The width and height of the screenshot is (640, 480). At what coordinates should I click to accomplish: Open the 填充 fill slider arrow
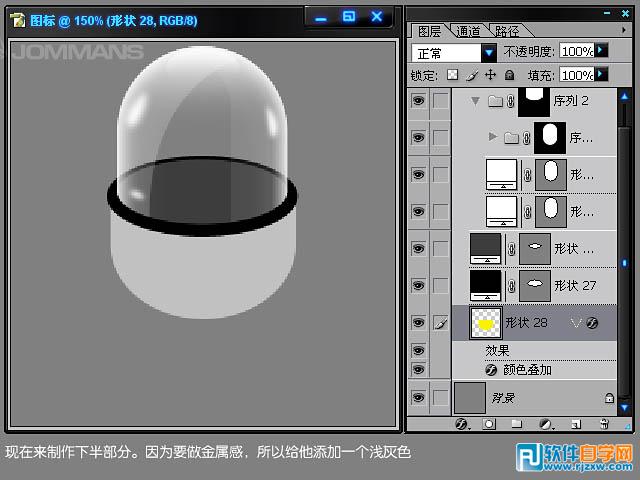click(x=601, y=75)
